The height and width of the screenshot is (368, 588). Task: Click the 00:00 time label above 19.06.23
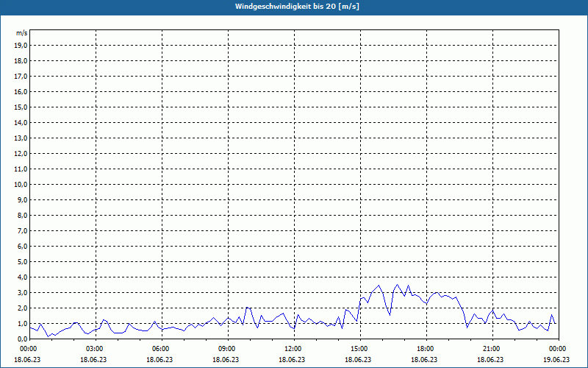coord(559,349)
